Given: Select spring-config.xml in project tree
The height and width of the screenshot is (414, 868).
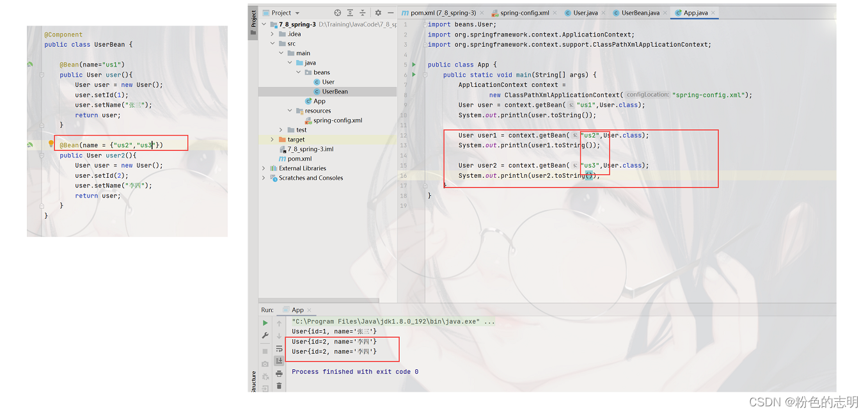Looking at the screenshot, I should pos(333,120).
